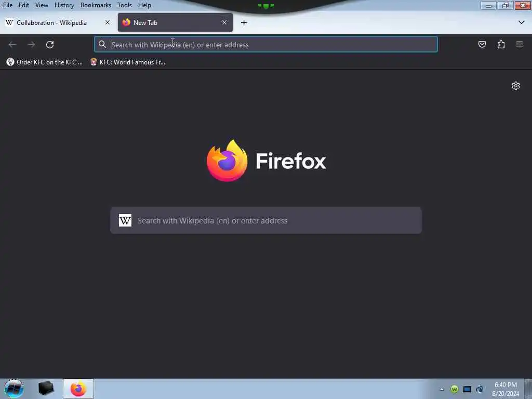The width and height of the screenshot is (532, 399).
Task: Click the network tray icon
Action: pos(480,389)
